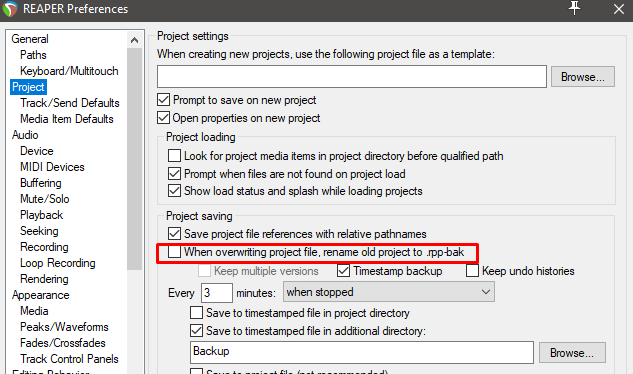Browse for the additional backup directory
Viewport: 633px width, 374px height.
[x=572, y=353]
